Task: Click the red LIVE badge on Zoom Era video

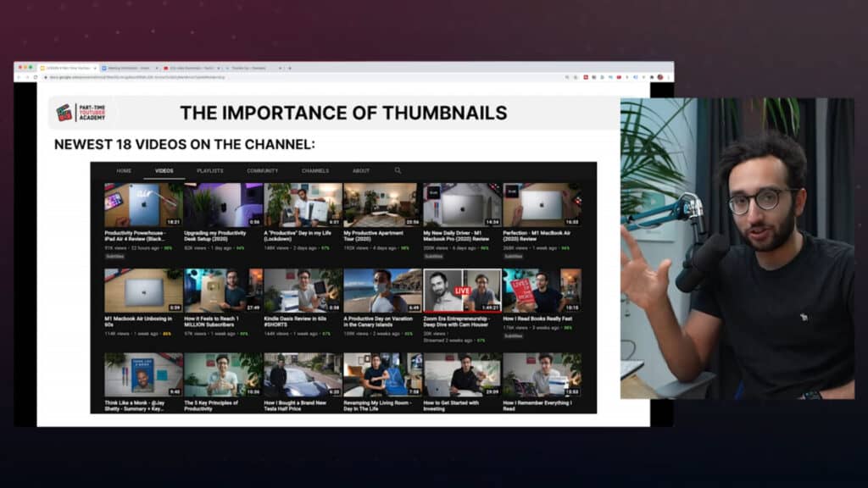Action: click(x=461, y=291)
